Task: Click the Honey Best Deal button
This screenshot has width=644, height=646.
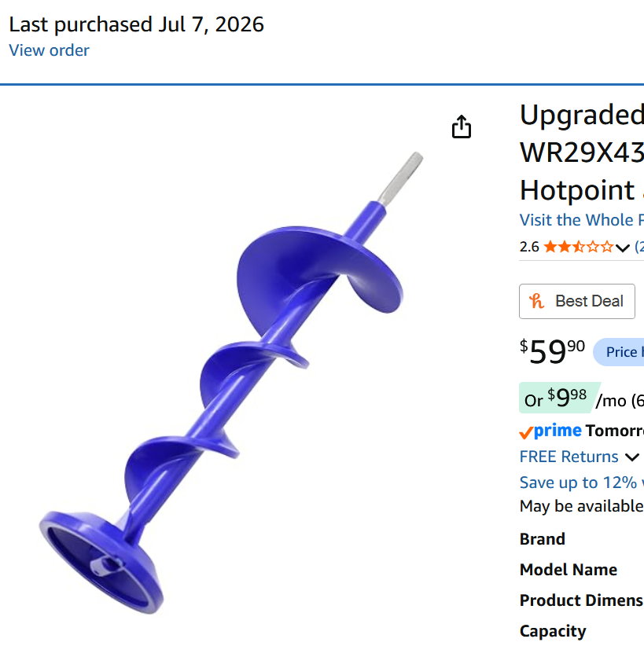Action: point(577,301)
